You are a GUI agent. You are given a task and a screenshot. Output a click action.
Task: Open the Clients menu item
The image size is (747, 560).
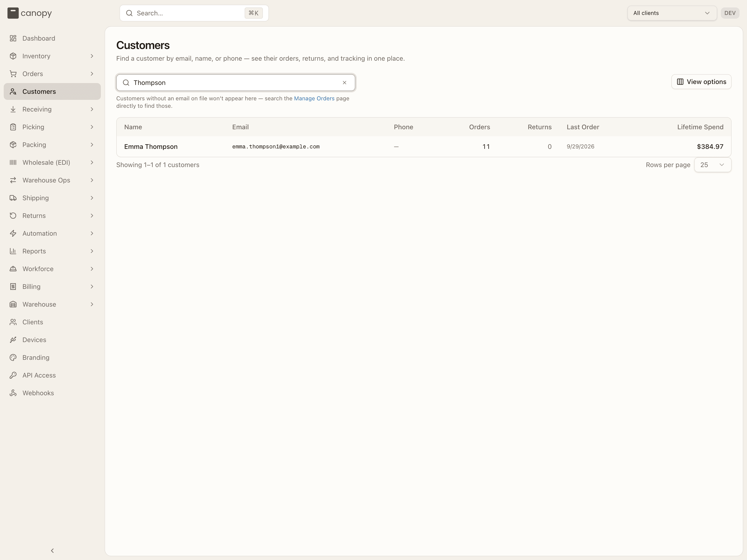coord(52,322)
